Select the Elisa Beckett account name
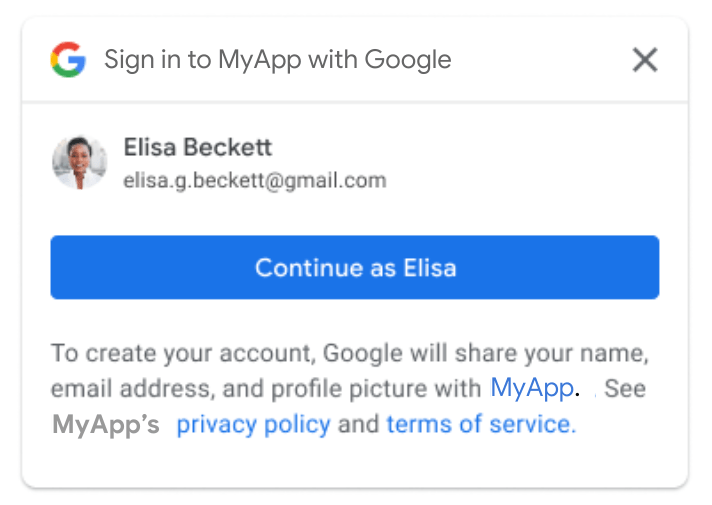The image size is (712, 505). pos(198,148)
